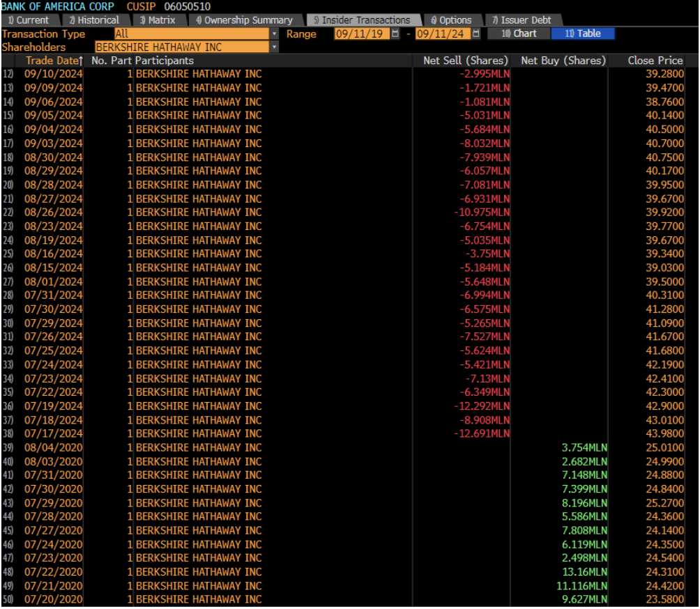The width and height of the screenshot is (700, 609).
Task: Sort by the Net Sell (Shares) column
Action: 465,61
